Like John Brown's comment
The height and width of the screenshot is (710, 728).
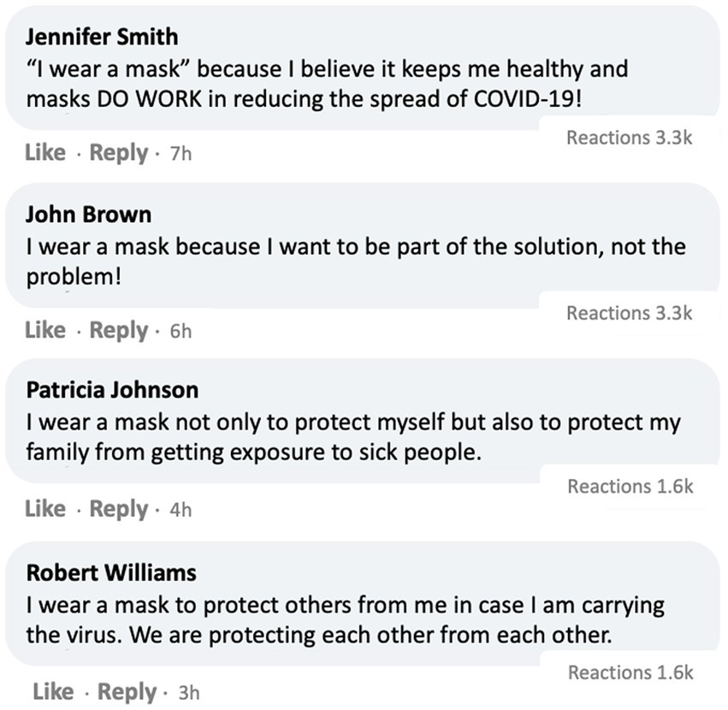click(x=44, y=330)
